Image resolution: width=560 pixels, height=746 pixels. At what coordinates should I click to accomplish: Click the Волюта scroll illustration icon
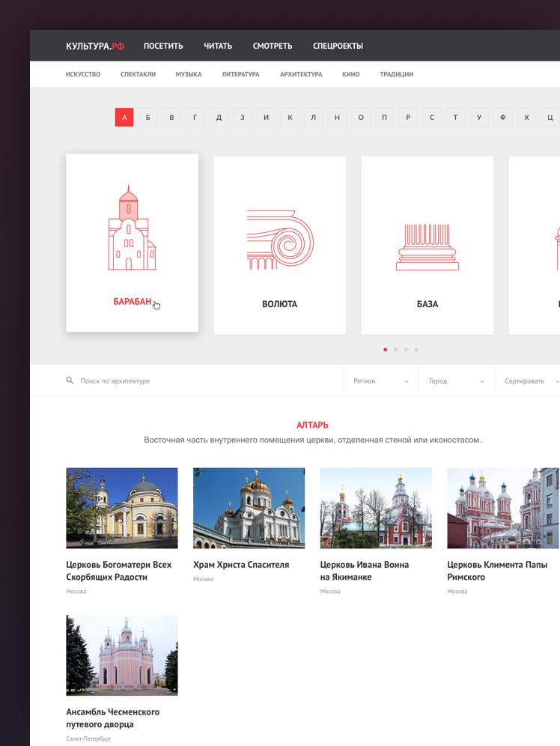coord(279,239)
